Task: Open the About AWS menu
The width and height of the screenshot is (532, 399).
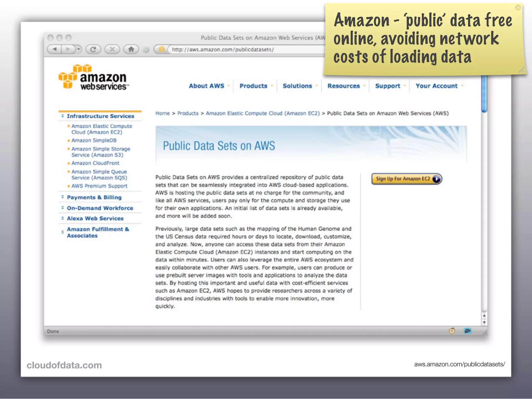Action: coord(209,86)
